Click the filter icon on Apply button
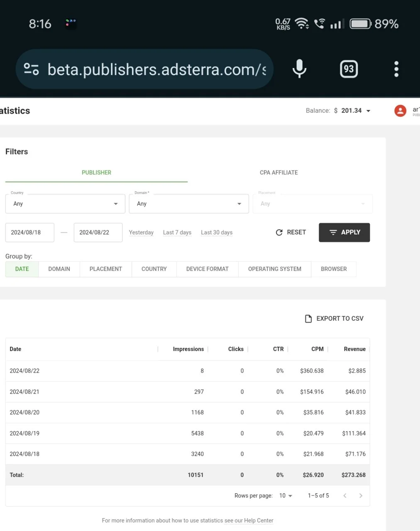 pos(333,232)
